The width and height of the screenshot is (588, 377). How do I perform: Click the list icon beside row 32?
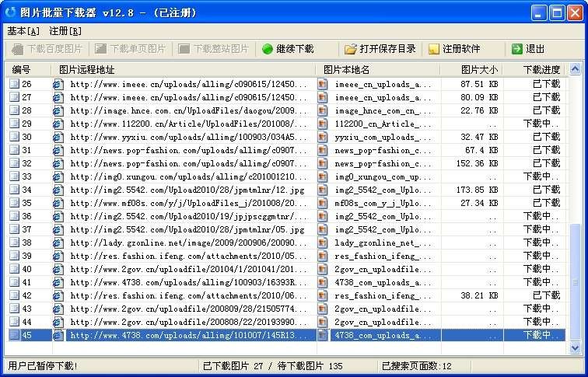pyautogui.click(x=14, y=163)
